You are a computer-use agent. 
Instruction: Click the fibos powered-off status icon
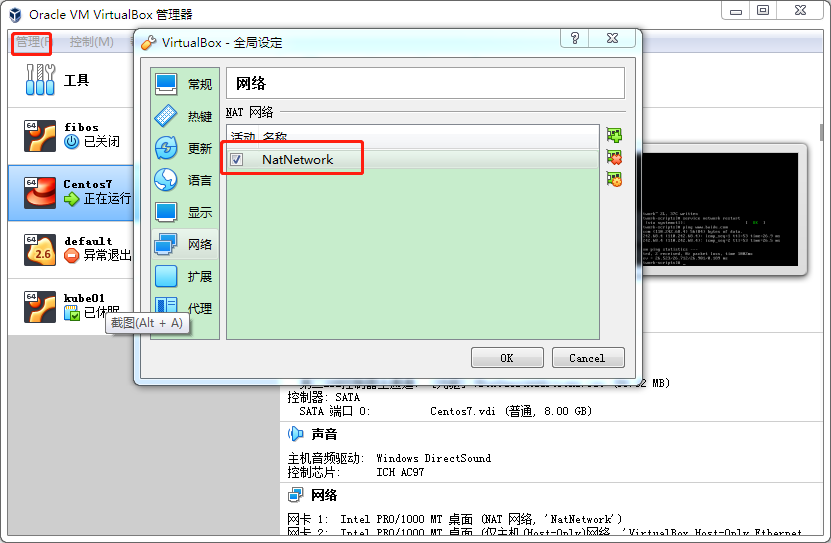pyautogui.click(x=72, y=142)
